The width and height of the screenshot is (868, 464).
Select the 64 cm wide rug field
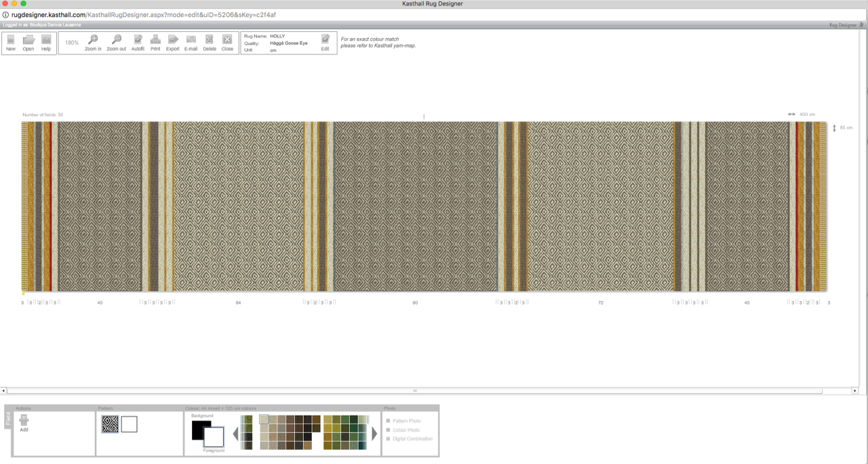pos(239,206)
